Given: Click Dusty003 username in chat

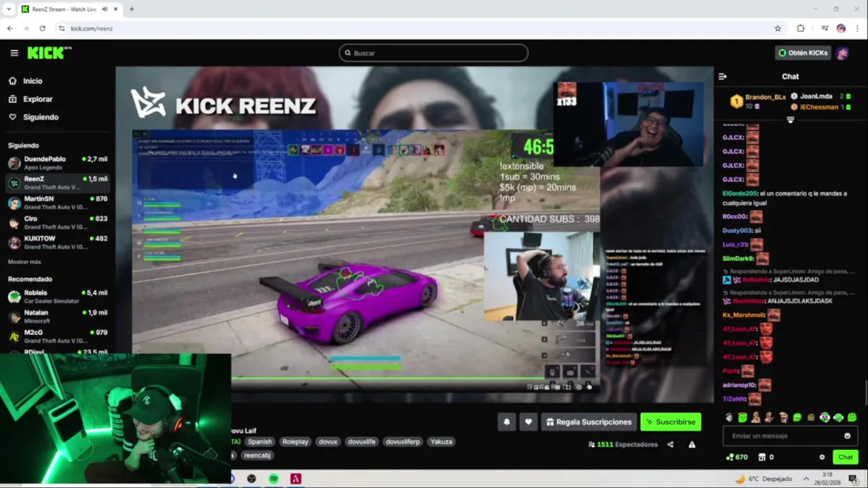Looking at the screenshot, I should tap(737, 230).
